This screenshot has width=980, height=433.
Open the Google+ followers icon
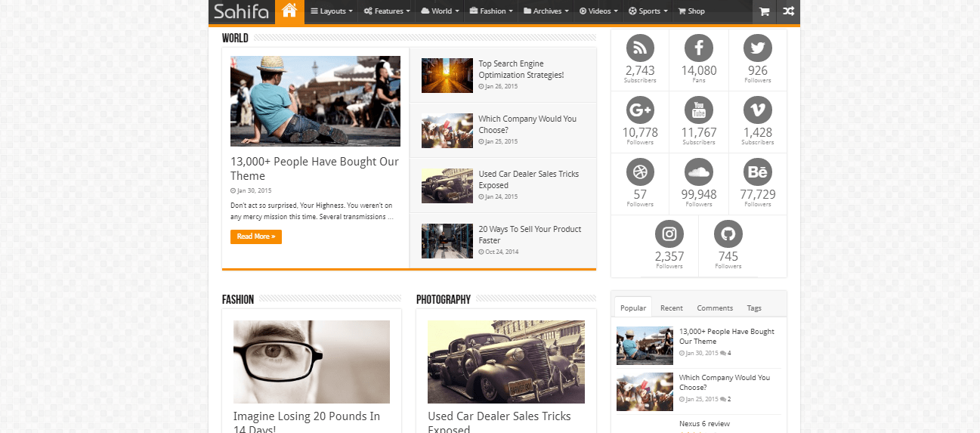point(640,110)
